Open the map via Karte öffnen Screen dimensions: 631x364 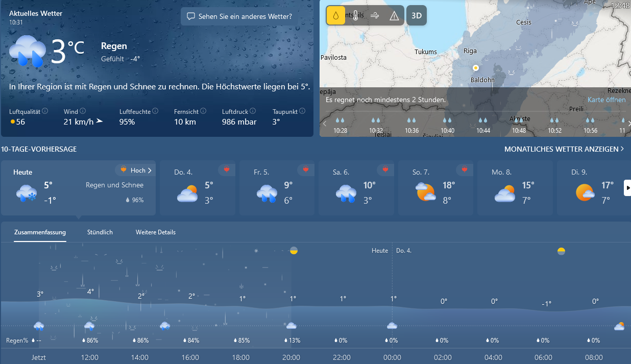pyautogui.click(x=606, y=100)
